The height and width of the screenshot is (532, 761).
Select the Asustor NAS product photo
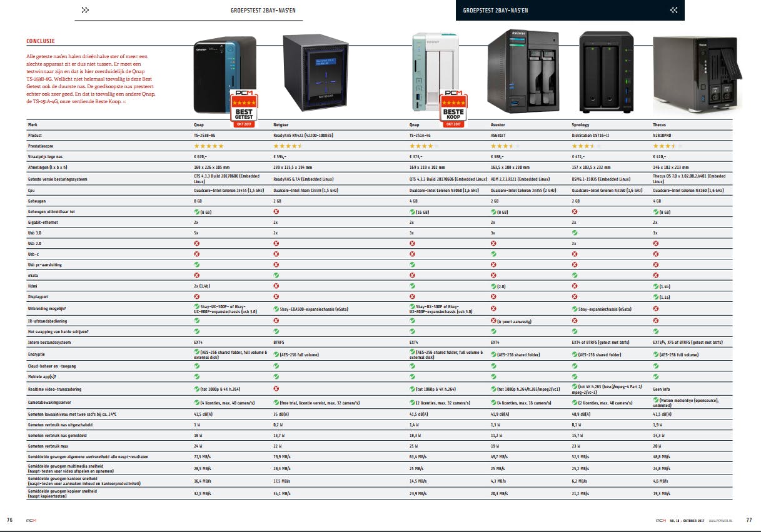523,71
